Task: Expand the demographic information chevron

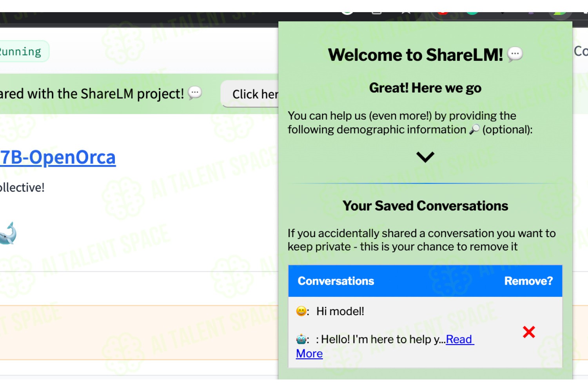Action: (425, 157)
